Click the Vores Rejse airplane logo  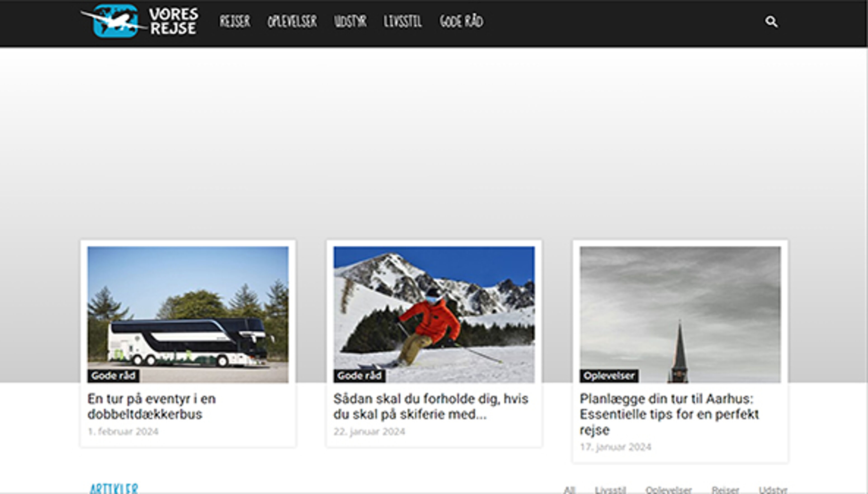139,21
